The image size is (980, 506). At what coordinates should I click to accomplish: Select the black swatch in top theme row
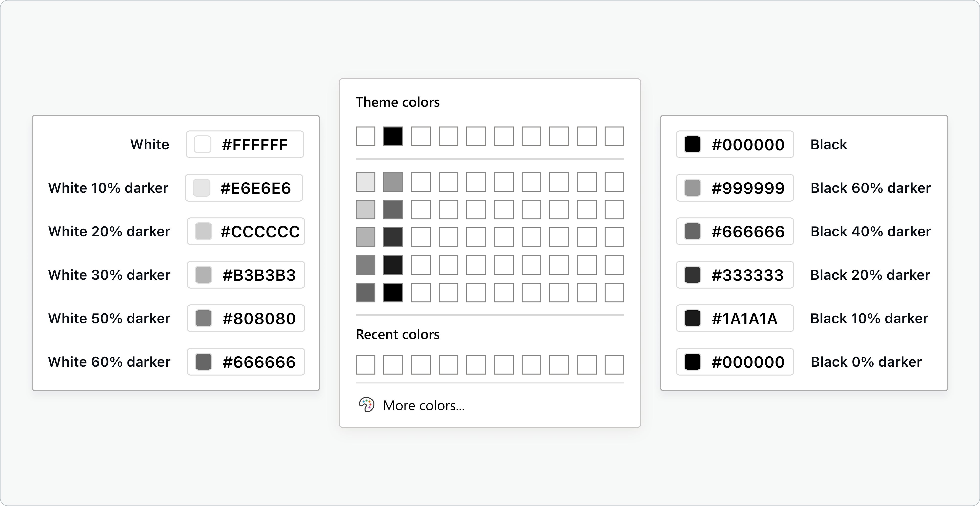(393, 136)
